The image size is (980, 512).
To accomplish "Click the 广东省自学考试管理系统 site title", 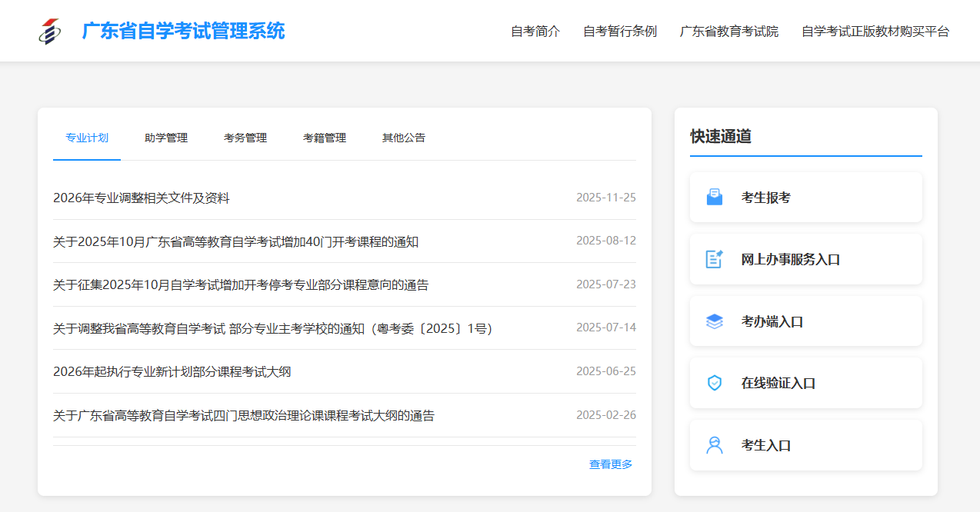I will point(183,32).
